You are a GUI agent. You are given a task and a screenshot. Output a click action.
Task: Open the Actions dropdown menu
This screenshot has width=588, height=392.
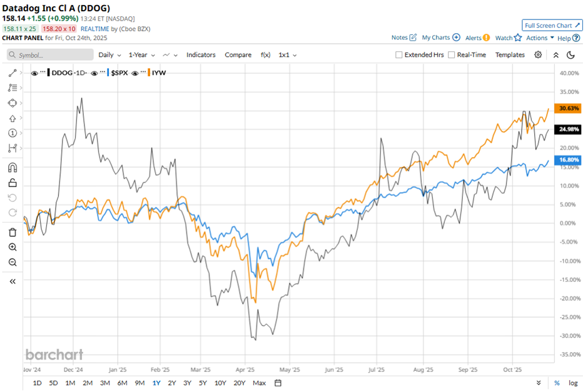(540, 38)
